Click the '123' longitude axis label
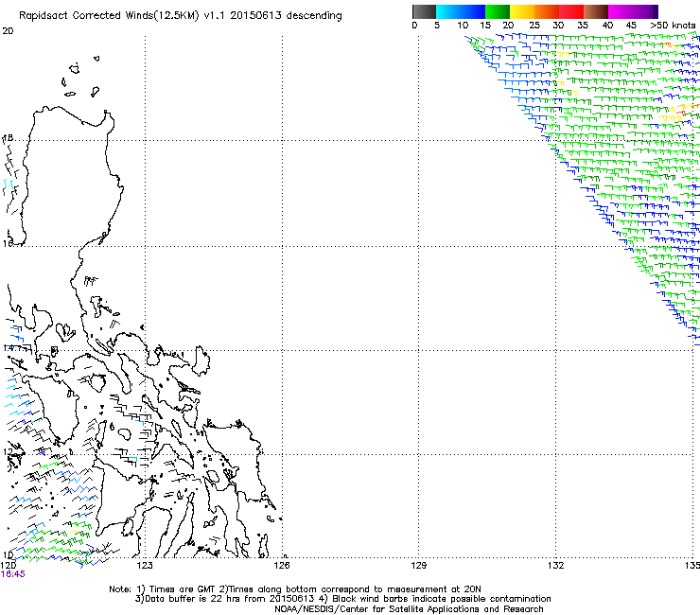The height and width of the screenshot is (615, 700). 145,566
